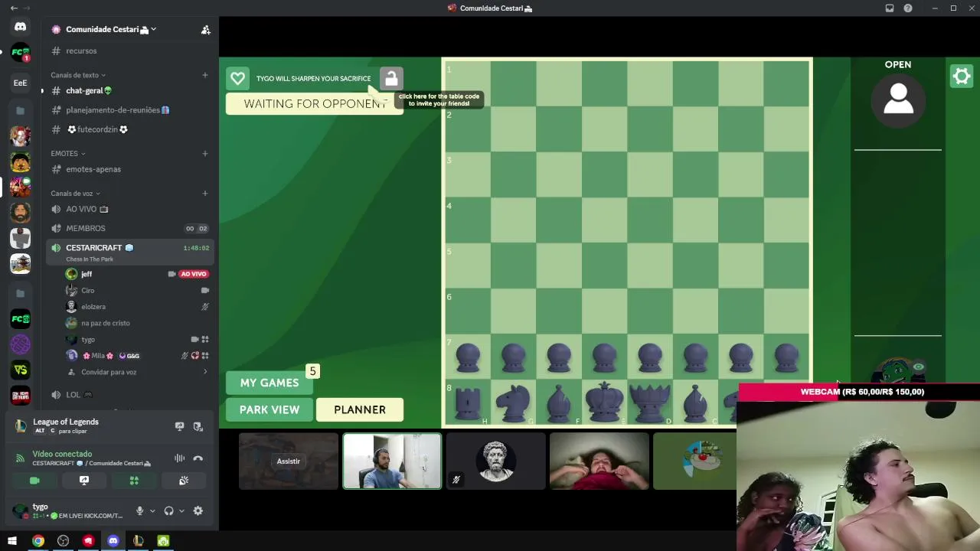Open the activities launcher button
This screenshot has width=980, height=551.
[134, 481]
